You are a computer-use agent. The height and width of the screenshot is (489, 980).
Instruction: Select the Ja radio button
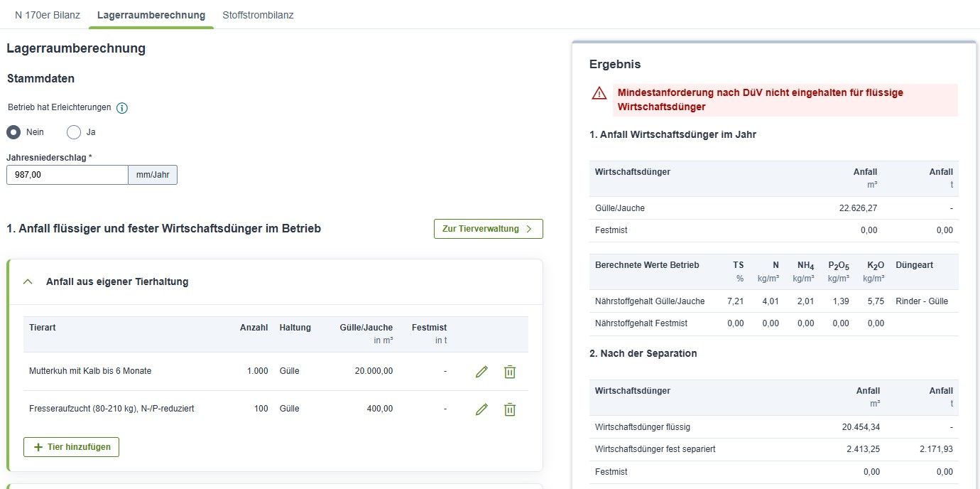coord(74,132)
